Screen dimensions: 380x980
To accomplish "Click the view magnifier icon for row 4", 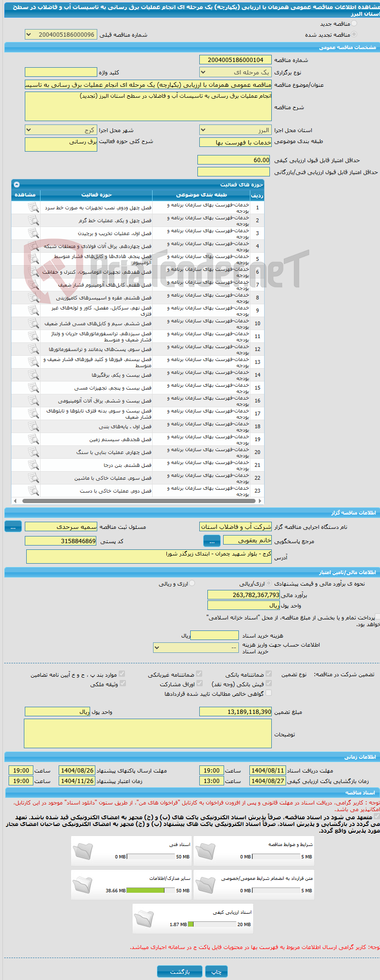I will [x=33, y=246].
